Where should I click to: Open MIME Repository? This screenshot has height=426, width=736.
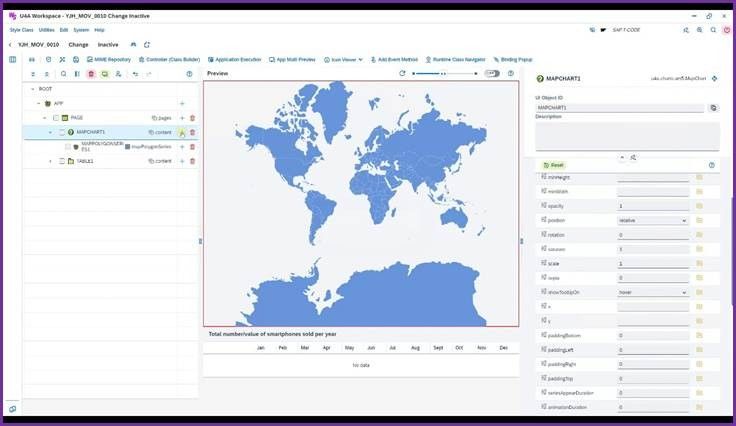[x=108, y=60]
